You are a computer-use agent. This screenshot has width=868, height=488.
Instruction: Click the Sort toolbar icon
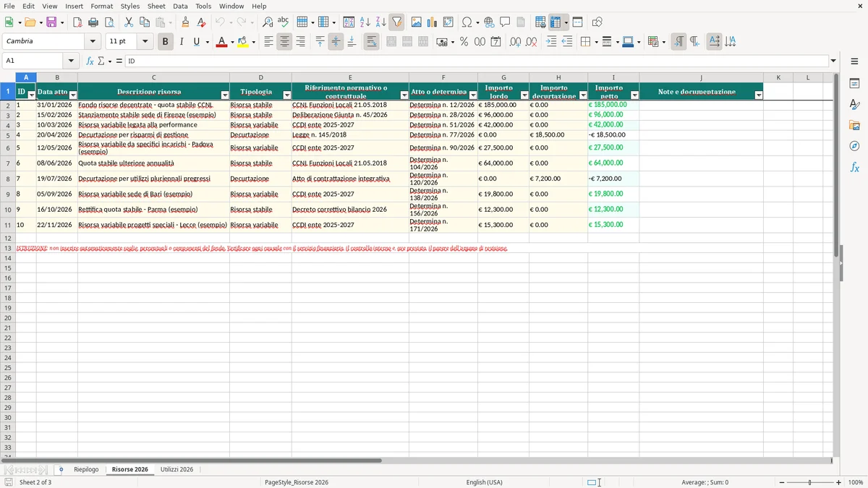pos(349,22)
